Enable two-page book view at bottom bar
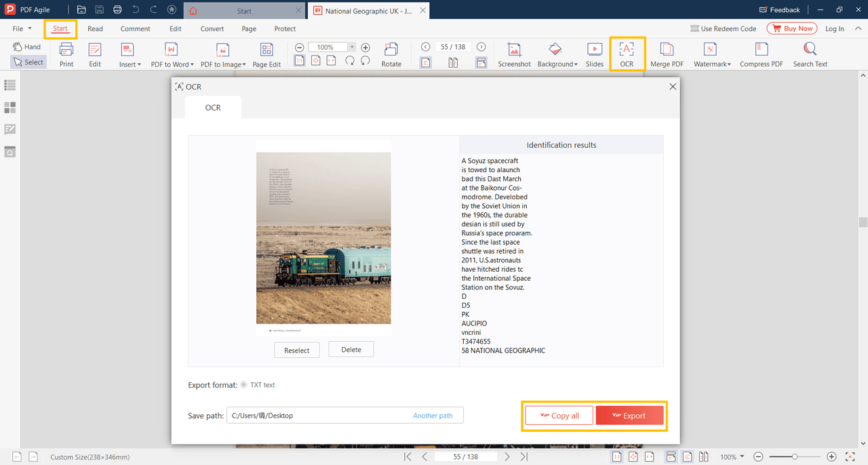The image size is (868, 465). (x=703, y=456)
